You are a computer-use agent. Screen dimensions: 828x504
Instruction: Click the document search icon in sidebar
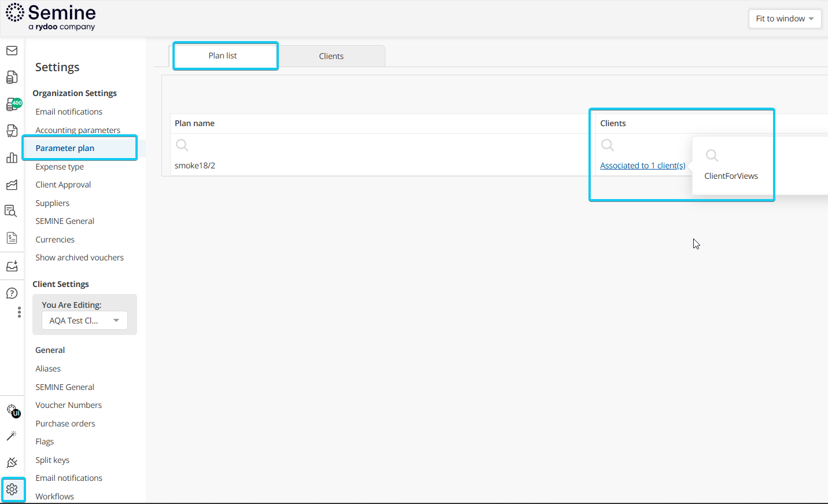(11, 211)
